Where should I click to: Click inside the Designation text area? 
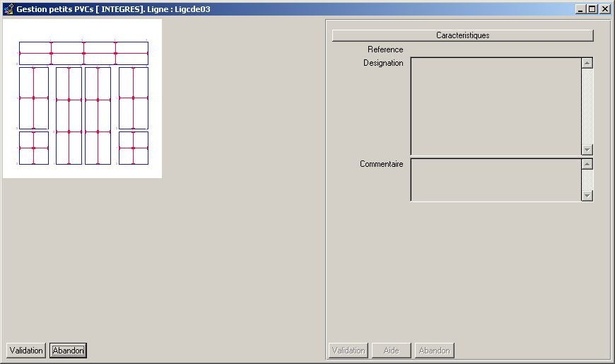tap(496, 106)
